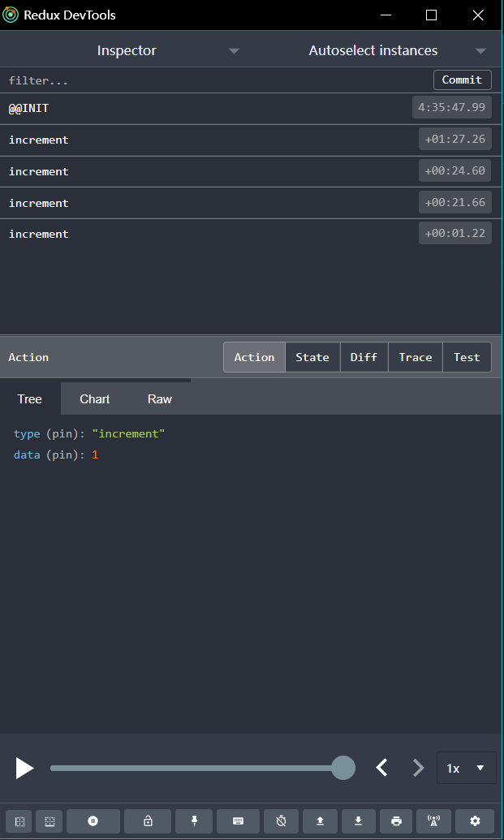Pin the data property in the tree
Viewport: 504px width, 840px height.
pos(62,455)
